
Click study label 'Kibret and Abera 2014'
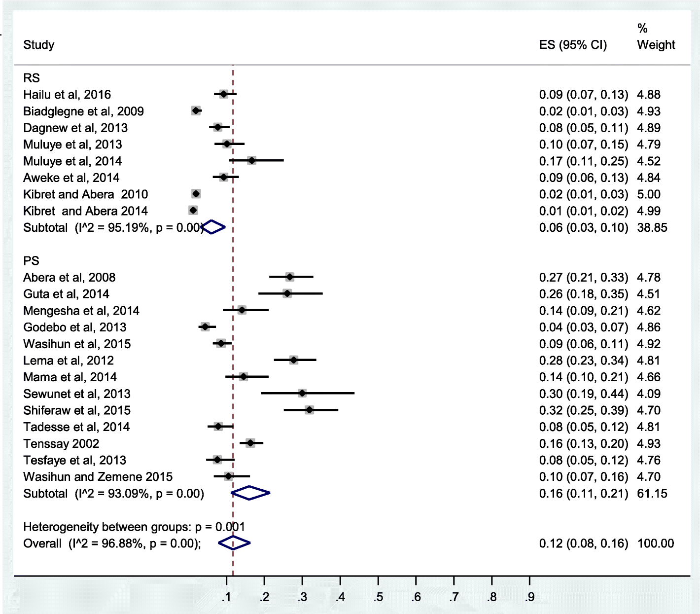(x=85, y=211)
